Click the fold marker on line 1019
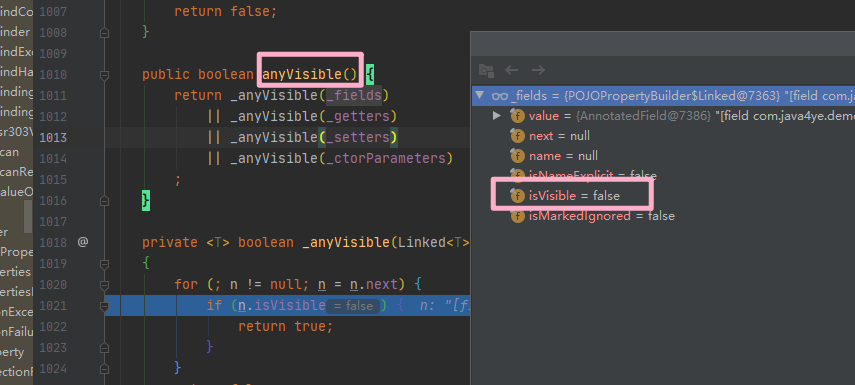The image size is (855, 385). pyautogui.click(x=104, y=264)
